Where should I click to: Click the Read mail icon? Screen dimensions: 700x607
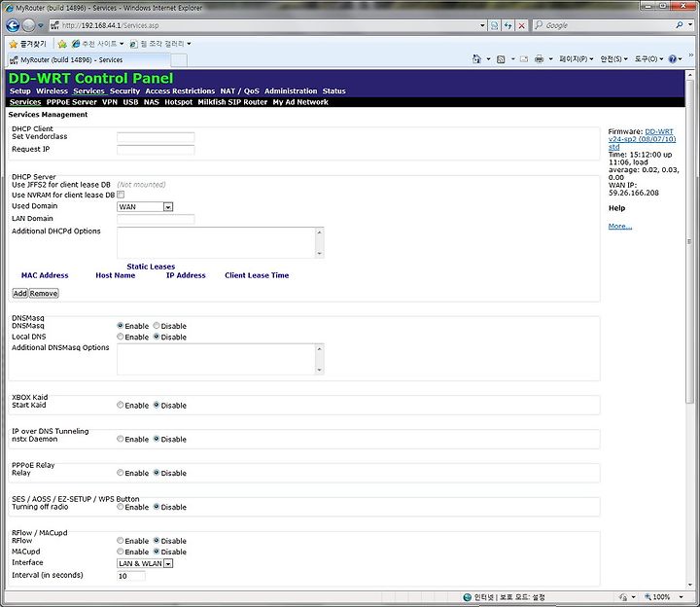click(524, 59)
